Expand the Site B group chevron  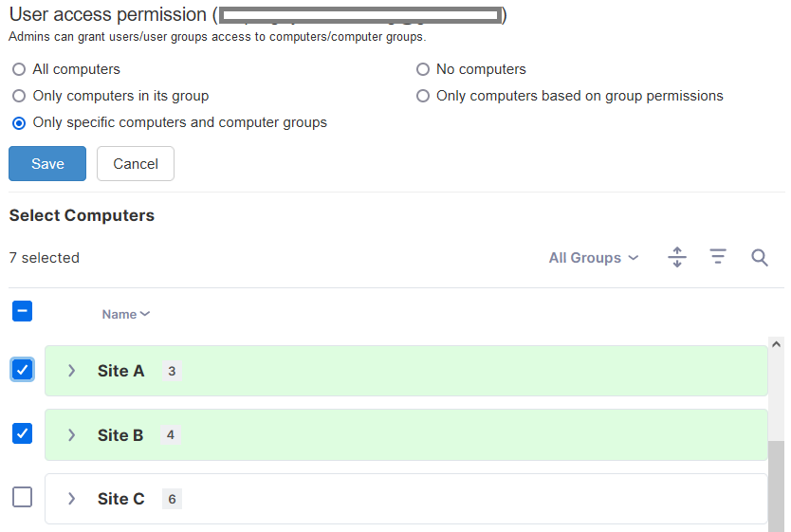point(72,435)
